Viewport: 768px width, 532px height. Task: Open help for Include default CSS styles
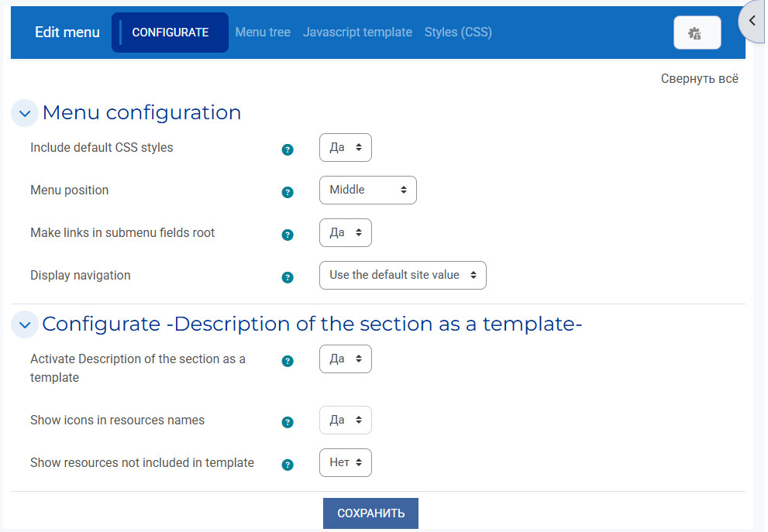click(x=288, y=149)
